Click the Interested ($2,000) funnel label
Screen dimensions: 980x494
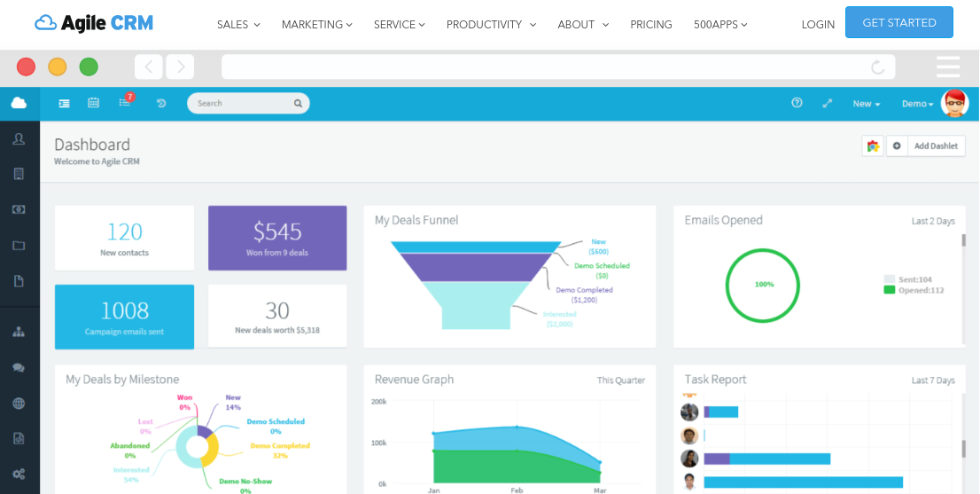(559, 319)
